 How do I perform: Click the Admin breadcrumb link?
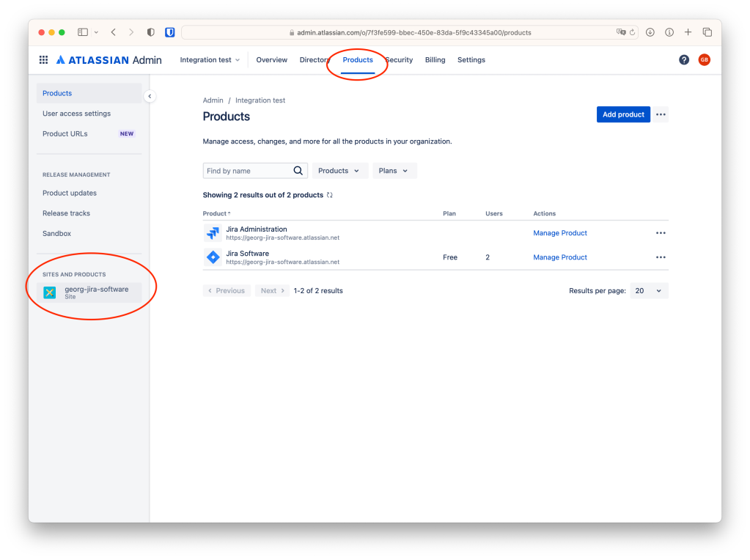coord(213,100)
